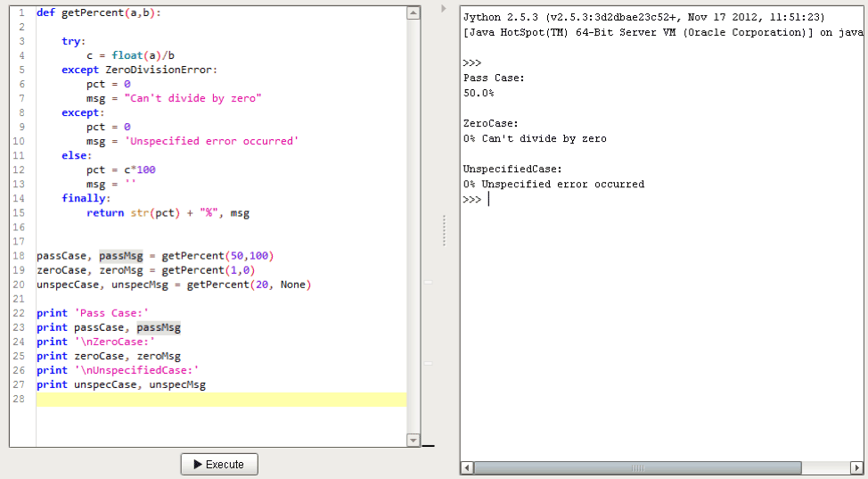Click 'print unspecCase, unspecMsg' on line 27
868x479 pixels.
tap(121, 384)
